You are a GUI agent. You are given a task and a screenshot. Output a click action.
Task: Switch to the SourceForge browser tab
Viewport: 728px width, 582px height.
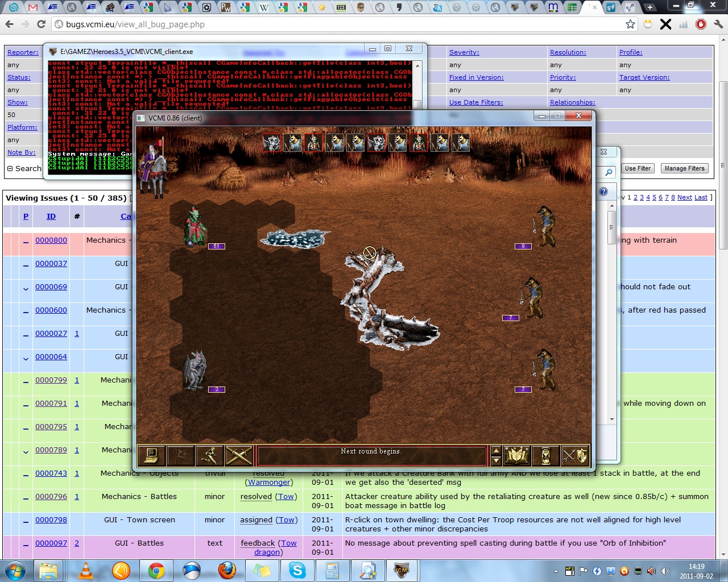pos(611,7)
